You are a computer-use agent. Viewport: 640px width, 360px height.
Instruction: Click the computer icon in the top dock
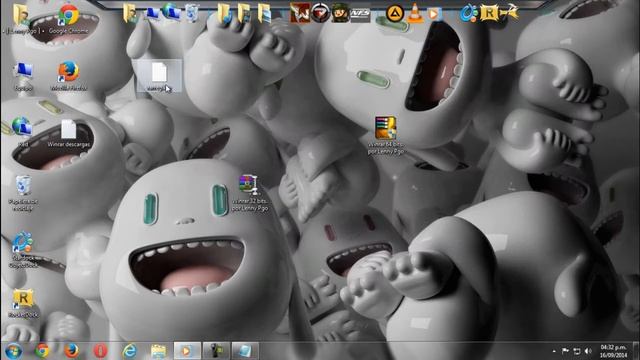pos(152,13)
